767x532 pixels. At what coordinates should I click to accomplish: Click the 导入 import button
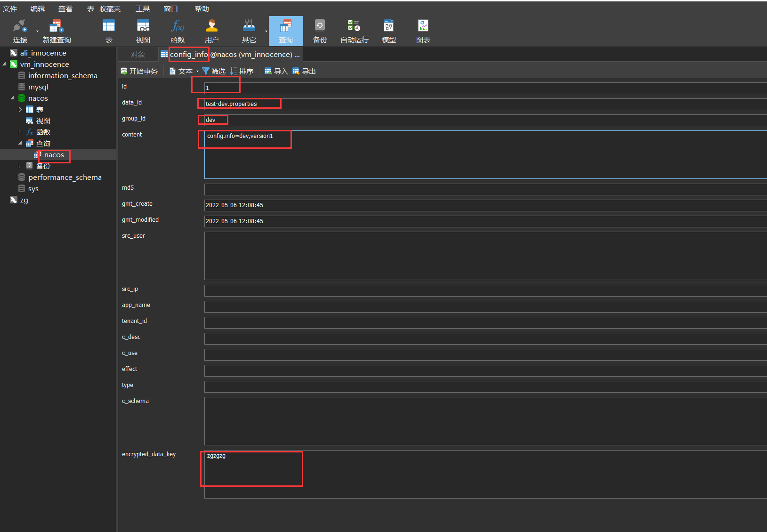(276, 71)
